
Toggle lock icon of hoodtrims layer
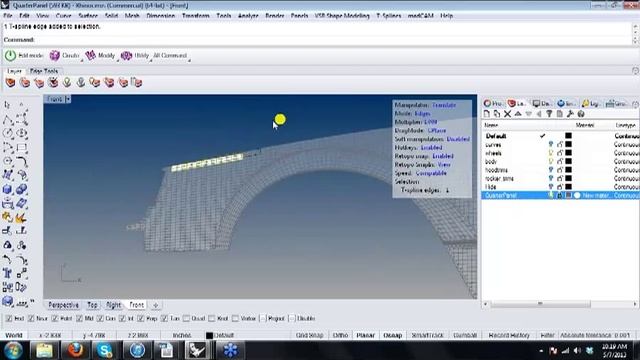pos(560,170)
